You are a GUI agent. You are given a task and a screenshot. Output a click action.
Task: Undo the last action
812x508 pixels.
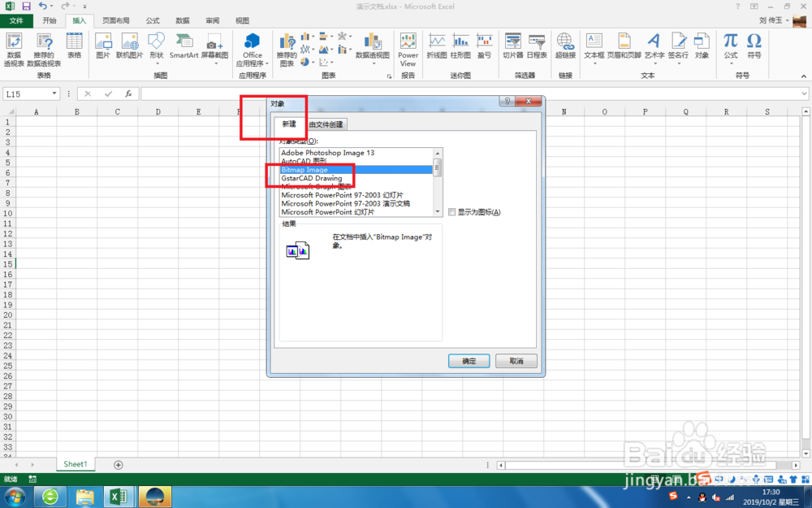[42, 7]
